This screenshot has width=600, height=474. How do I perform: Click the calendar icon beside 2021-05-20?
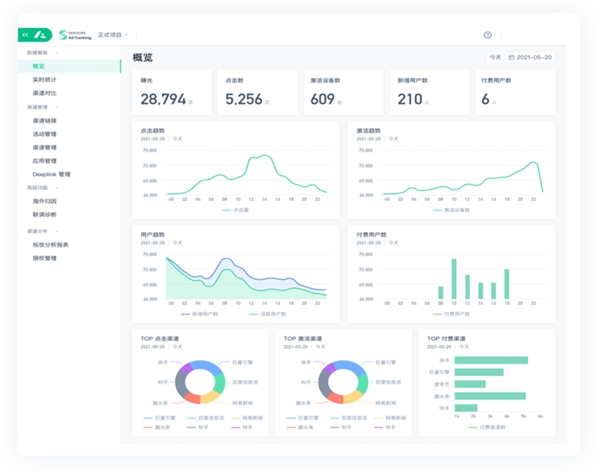pos(512,57)
